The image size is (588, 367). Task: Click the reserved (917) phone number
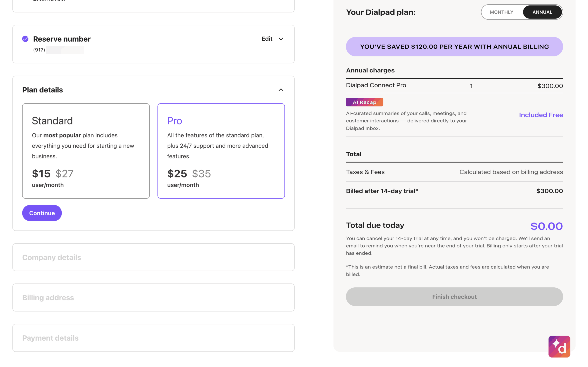[x=58, y=50]
